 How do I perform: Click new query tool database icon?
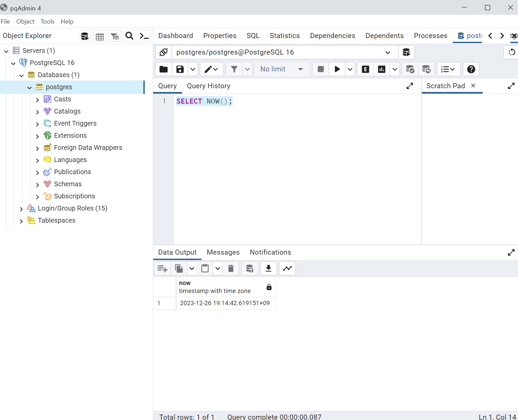(x=407, y=52)
